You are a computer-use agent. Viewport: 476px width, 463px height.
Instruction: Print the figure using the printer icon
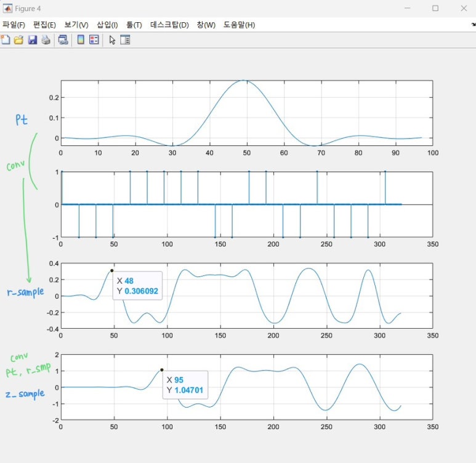46,40
